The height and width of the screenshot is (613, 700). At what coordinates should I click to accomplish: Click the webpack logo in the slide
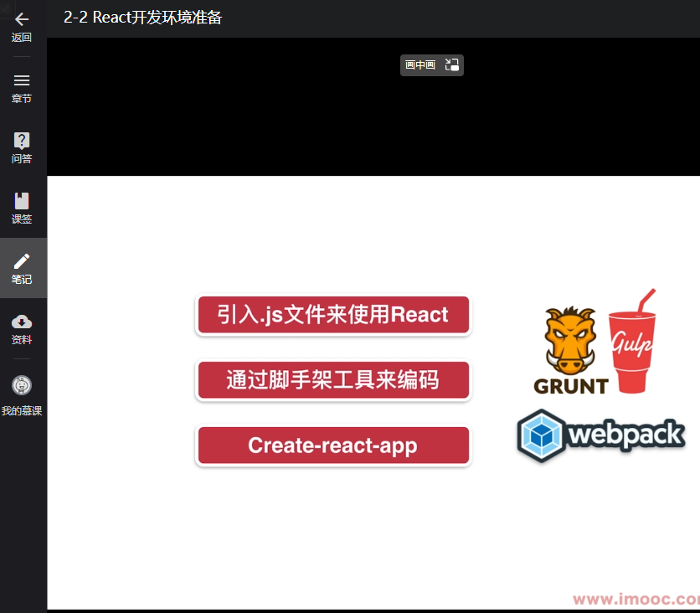pyautogui.click(x=601, y=435)
